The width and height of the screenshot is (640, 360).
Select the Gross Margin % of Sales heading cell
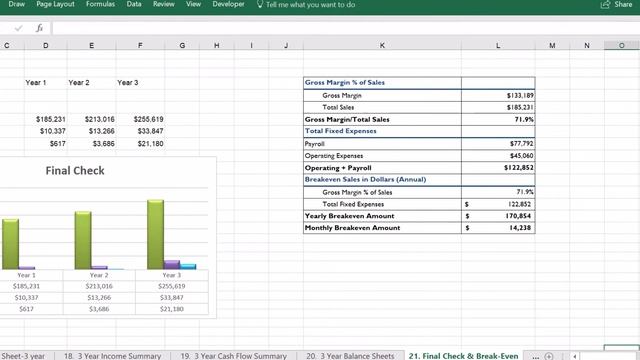pyautogui.click(x=382, y=82)
